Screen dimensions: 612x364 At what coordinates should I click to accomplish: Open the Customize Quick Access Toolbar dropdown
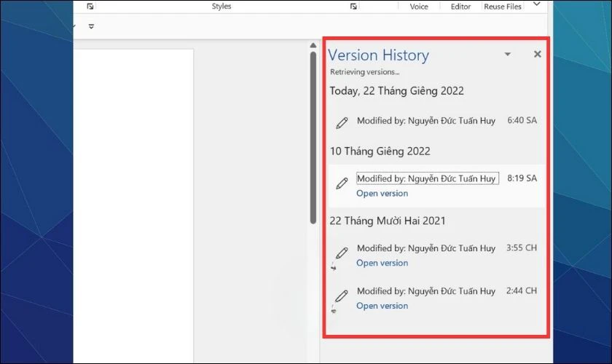tap(91, 26)
